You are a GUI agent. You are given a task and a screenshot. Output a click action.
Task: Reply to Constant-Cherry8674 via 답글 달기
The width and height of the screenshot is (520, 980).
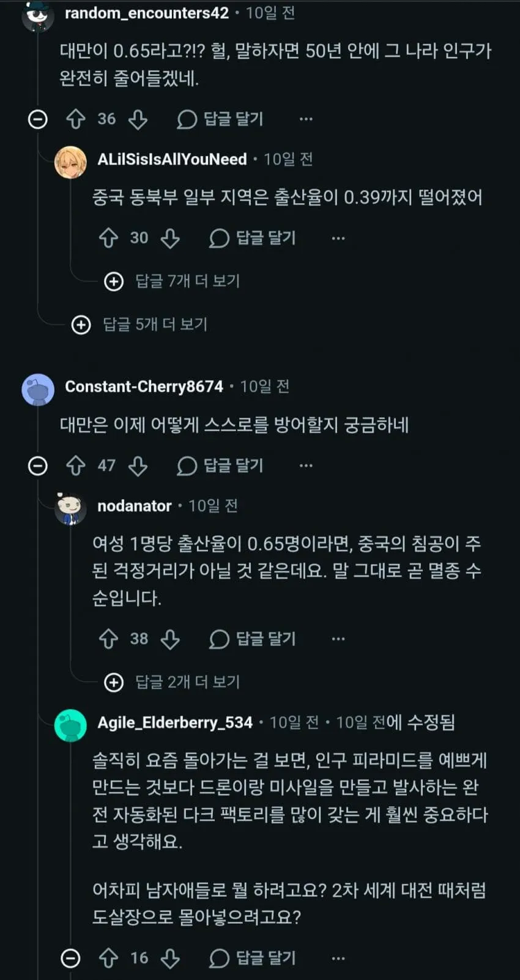[220, 466]
